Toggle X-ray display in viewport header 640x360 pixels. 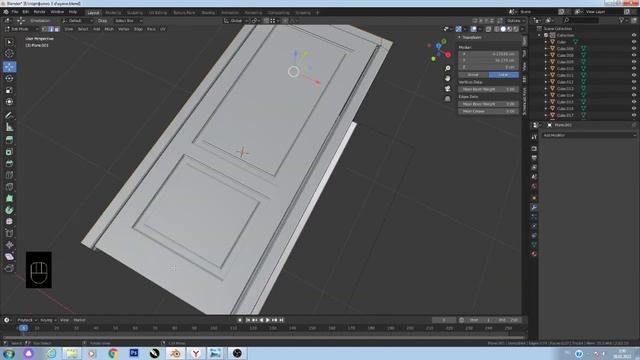click(489, 29)
